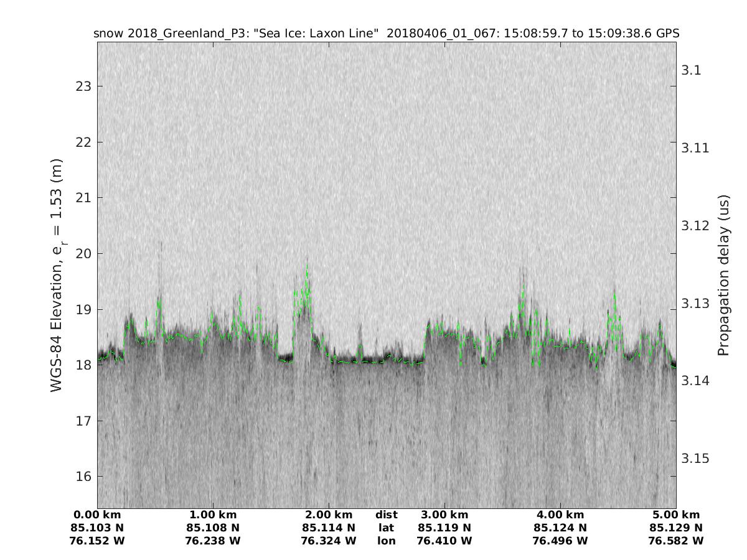Click the 3.15 propagation delay tick
Viewport: 747px width, 560px height.
(695, 459)
